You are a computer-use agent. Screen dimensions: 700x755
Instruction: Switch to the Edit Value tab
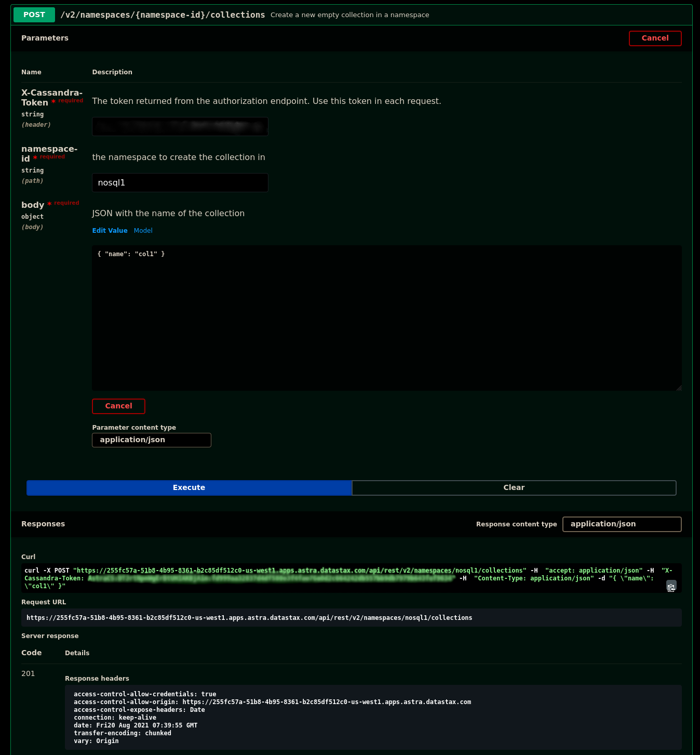click(110, 230)
